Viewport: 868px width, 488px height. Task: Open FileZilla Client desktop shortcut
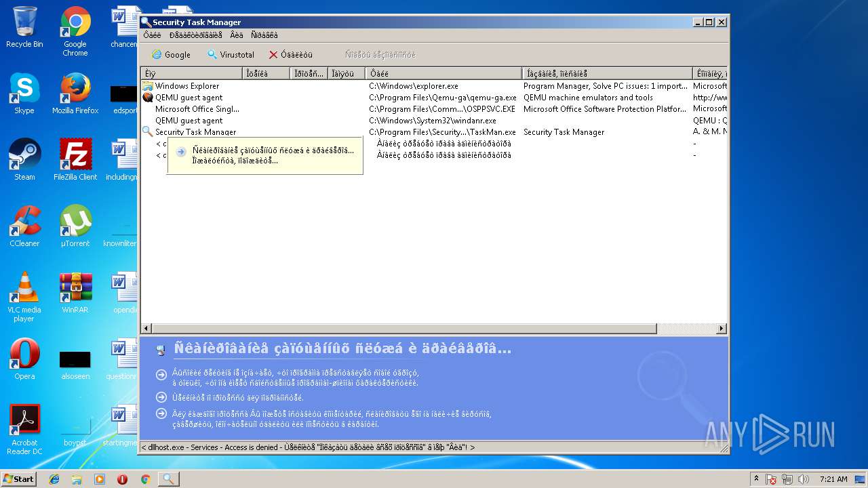pos(75,159)
